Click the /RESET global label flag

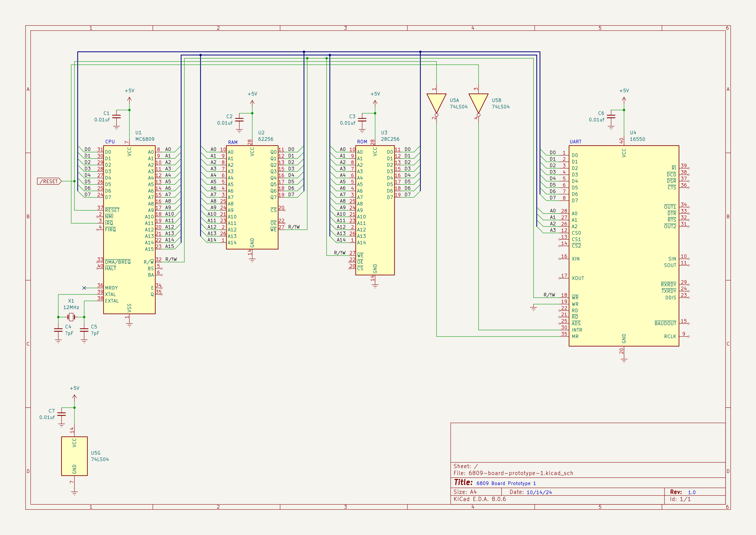pyautogui.click(x=49, y=181)
